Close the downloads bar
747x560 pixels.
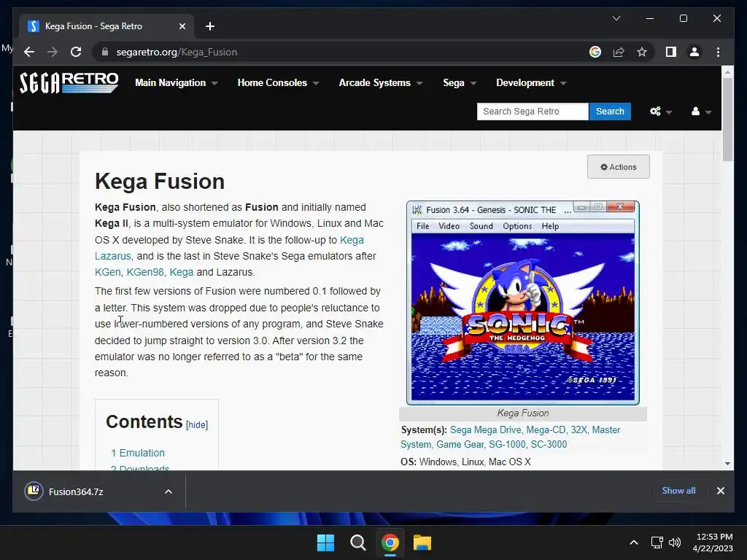point(720,491)
